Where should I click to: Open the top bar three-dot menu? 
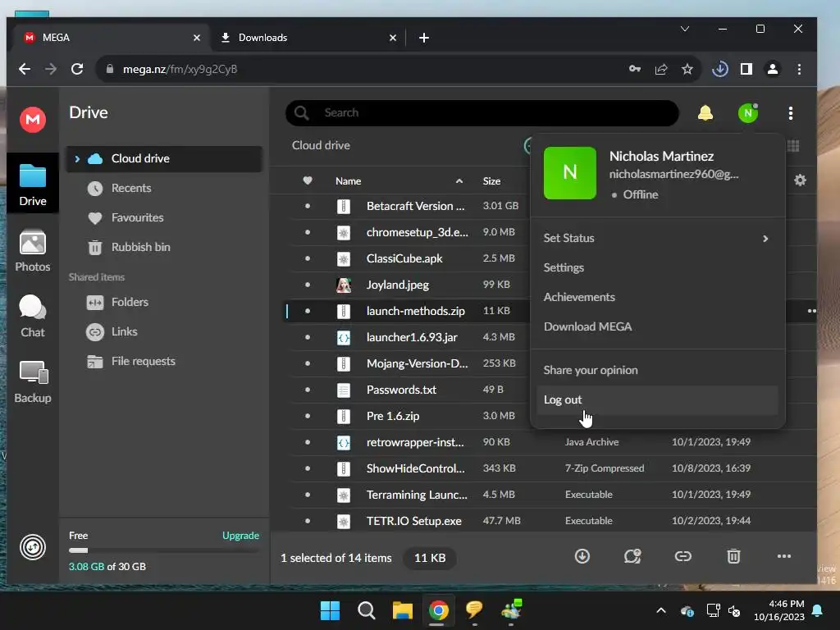[x=791, y=113]
